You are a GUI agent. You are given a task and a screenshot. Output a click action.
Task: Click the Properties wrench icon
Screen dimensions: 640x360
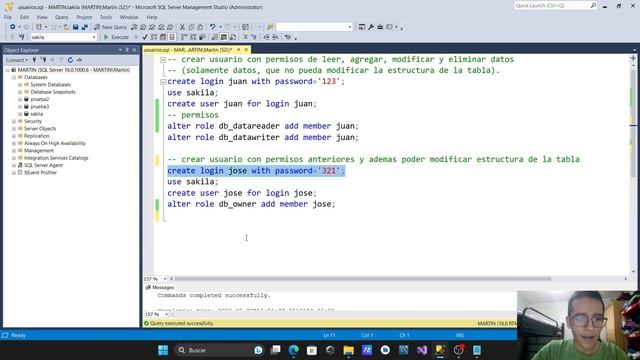coord(371,27)
